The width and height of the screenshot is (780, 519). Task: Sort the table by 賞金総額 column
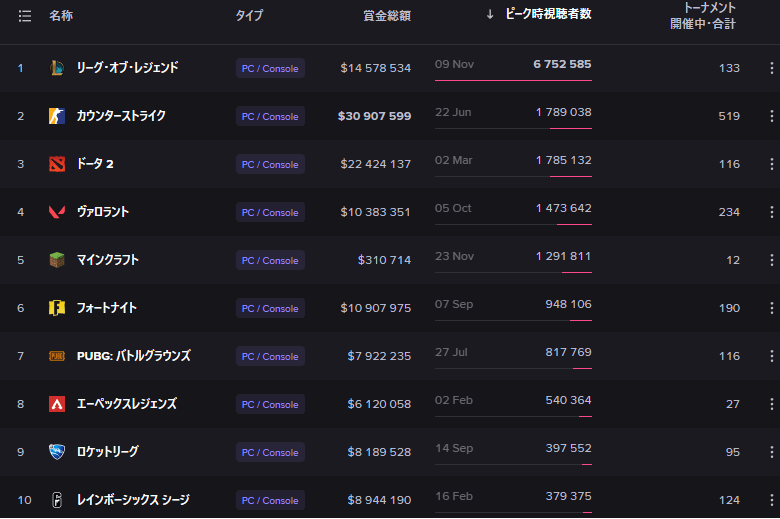[x=386, y=16]
